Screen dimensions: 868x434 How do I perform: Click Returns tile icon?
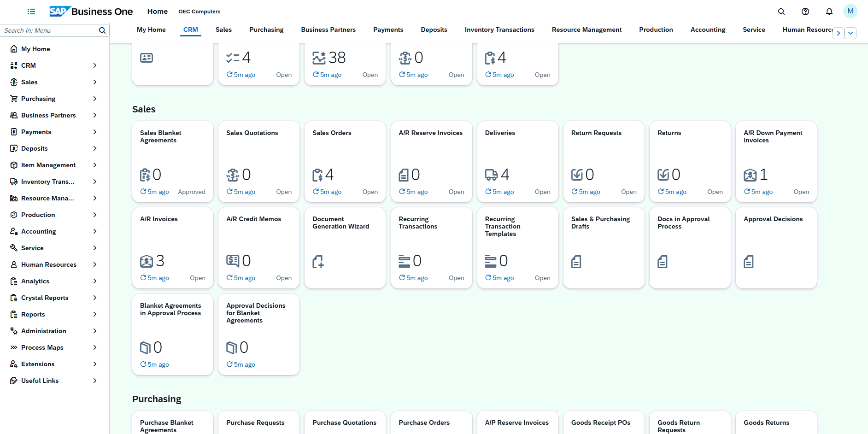tap(663, 175)
